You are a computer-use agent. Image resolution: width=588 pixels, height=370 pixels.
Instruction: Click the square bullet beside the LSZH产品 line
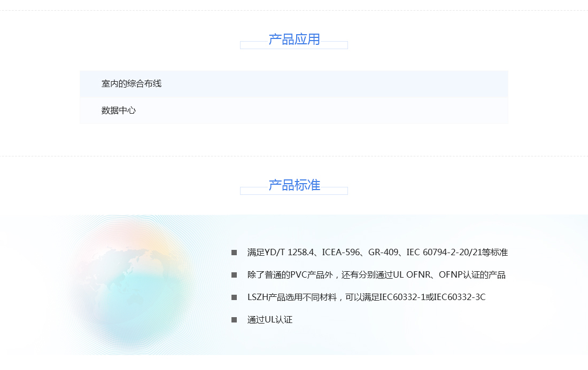tap(234, 297)
